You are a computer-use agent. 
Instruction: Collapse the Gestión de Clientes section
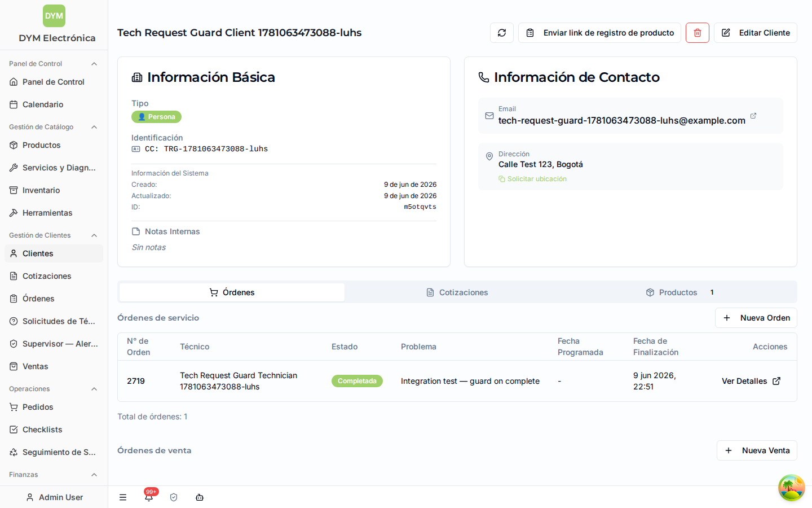point(94,235)
